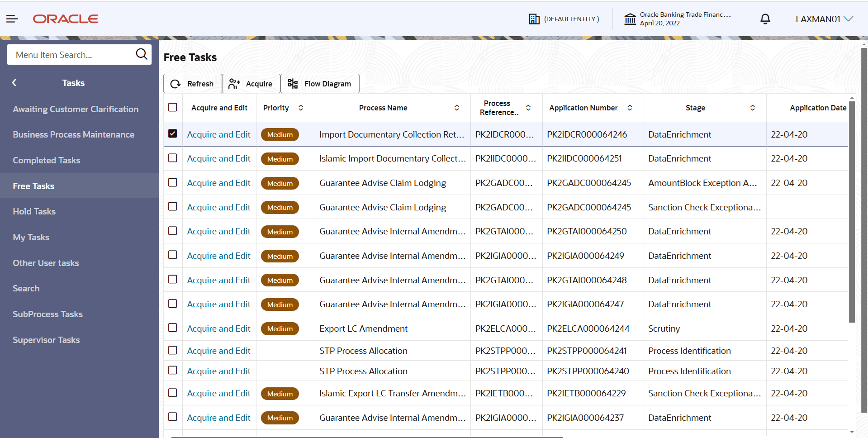Click the bank branch icon

[x=630, y=19]
